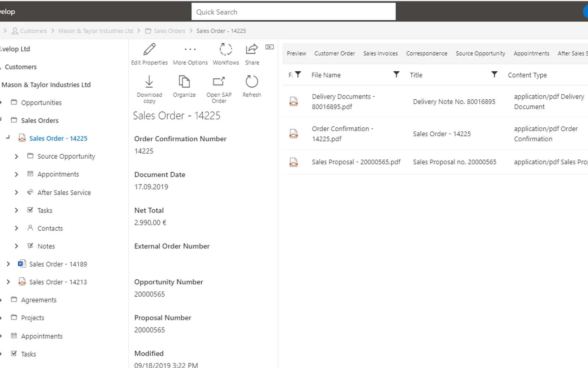Filter the F. column
The height and width of the screenshot is (368, 588).
(298, 75)
